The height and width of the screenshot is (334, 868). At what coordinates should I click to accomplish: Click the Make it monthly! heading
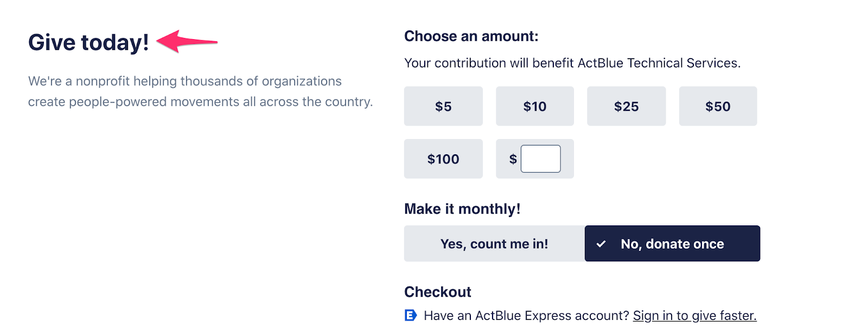click(x=462, y=209)
